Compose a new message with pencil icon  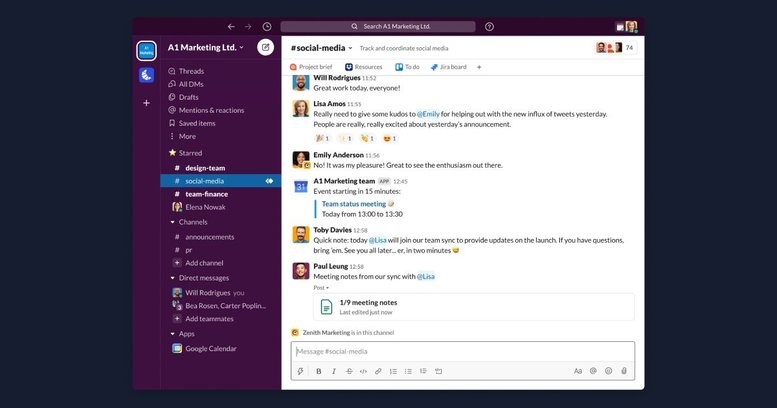point(265,47)
